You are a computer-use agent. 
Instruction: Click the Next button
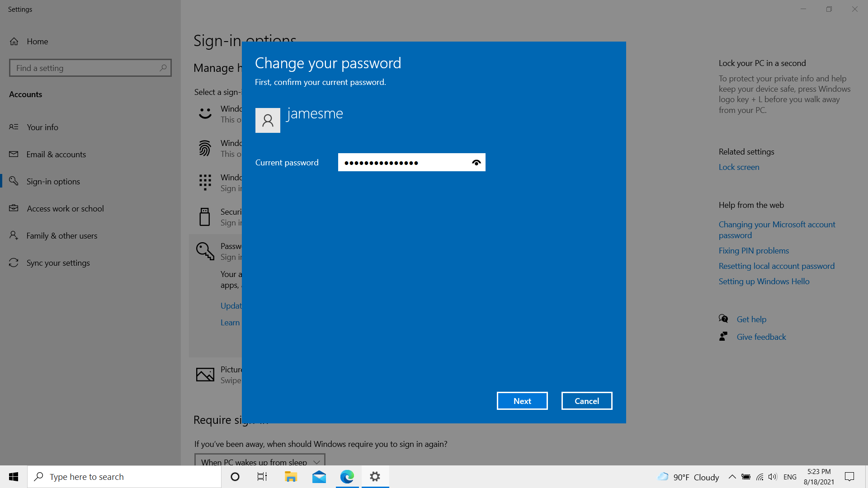coord(522,401)
